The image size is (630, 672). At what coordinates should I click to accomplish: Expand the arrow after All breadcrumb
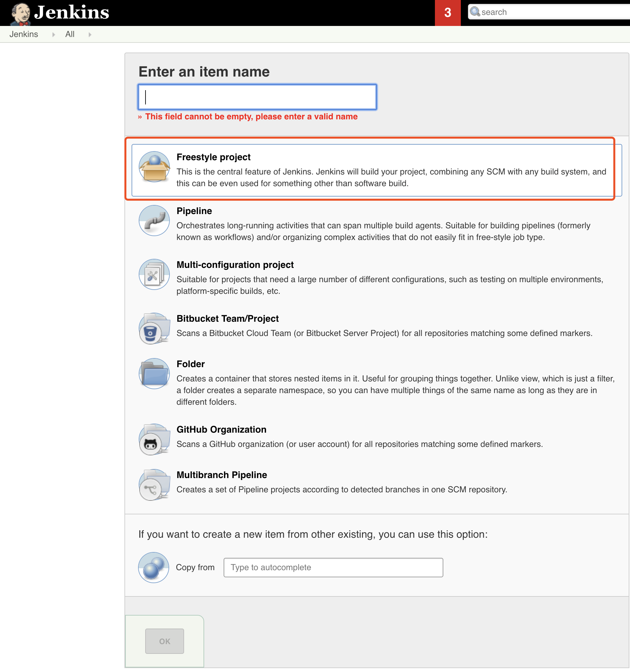click(90, 34)
